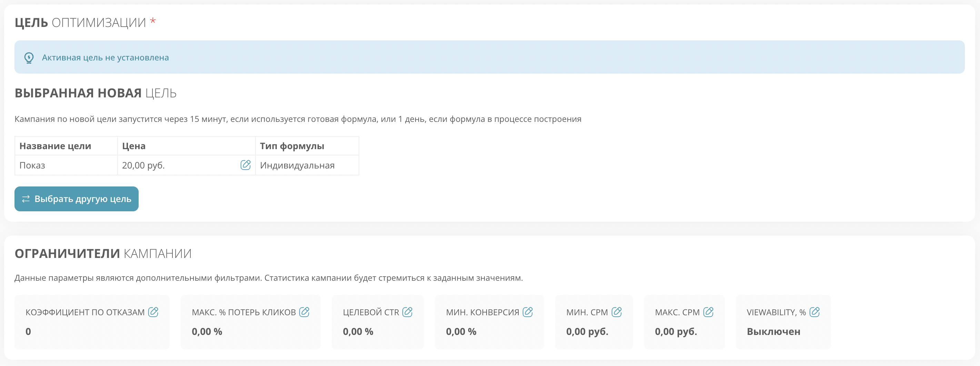
Task: Click 20,00 руб. price value
Action: pos(143,165)
